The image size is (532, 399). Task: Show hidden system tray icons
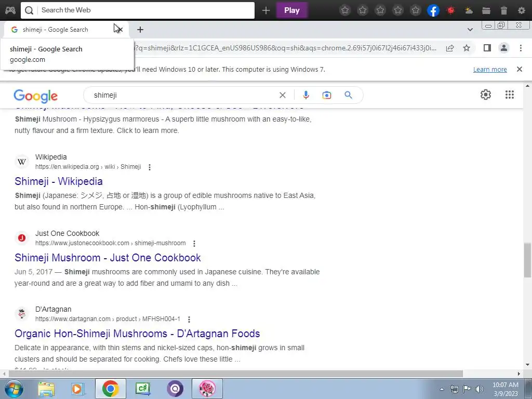(x=442, y=389)
